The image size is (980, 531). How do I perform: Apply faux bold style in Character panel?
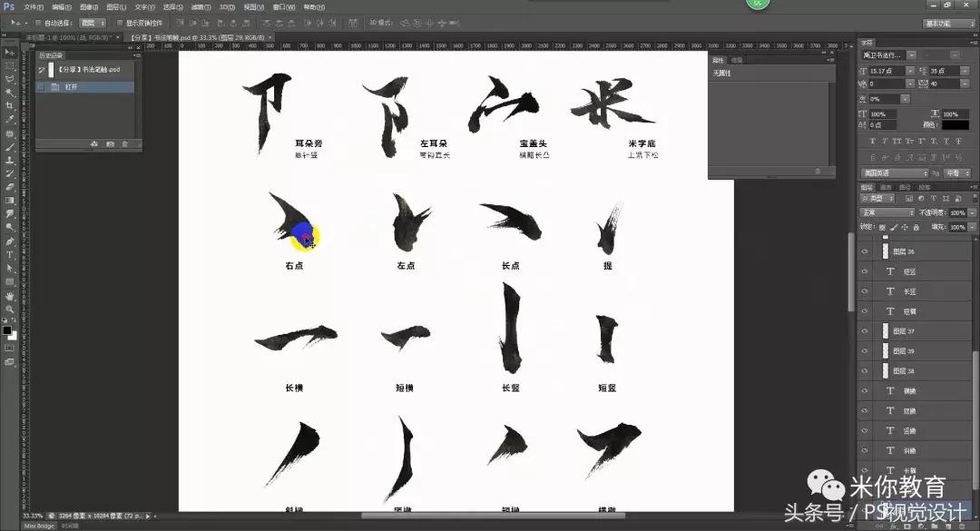pyautogui.click(x=873, y=142)
